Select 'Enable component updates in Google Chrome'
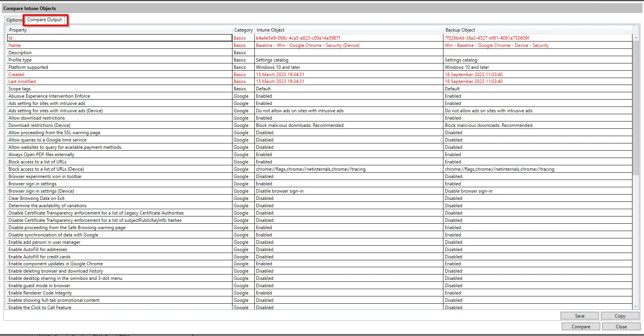 click(x=56, y=264)
